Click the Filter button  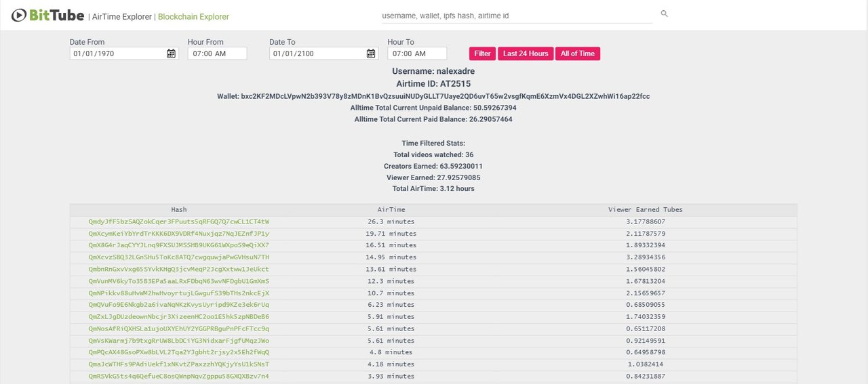[483, 54]
